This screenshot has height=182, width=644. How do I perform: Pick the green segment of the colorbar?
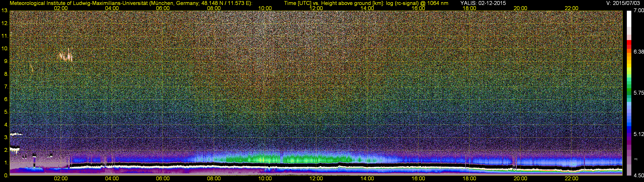tap(629, 91)
